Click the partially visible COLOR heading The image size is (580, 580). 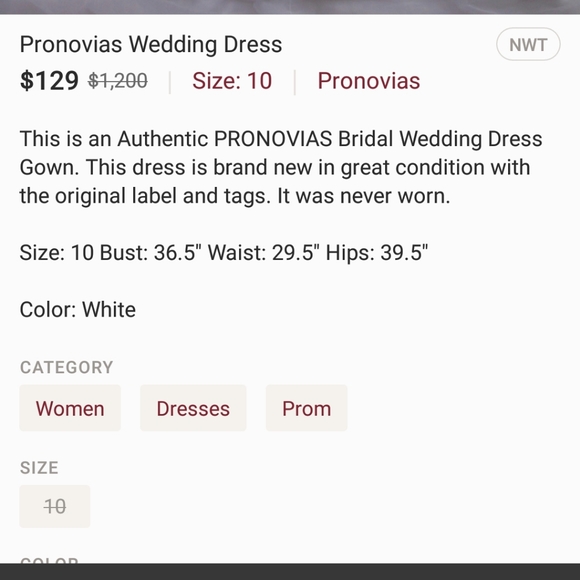pyautogui.click(x=49, y=561)
